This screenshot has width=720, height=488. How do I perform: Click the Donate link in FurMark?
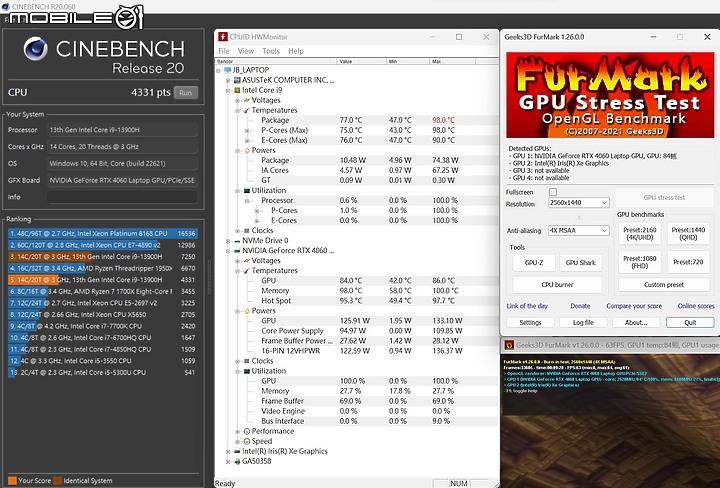coord(580,306)
